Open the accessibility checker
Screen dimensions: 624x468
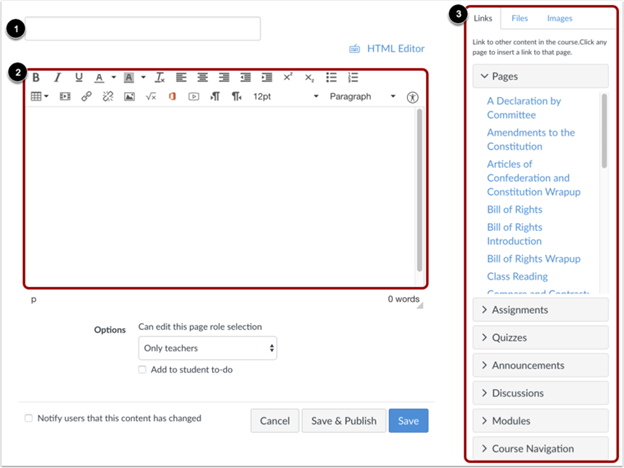[x=413, y=97]
